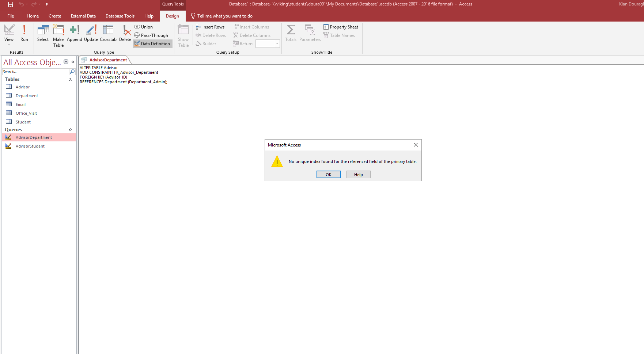Click the signed-in user name Kian
Screen dimensions: 644x354
631,4
